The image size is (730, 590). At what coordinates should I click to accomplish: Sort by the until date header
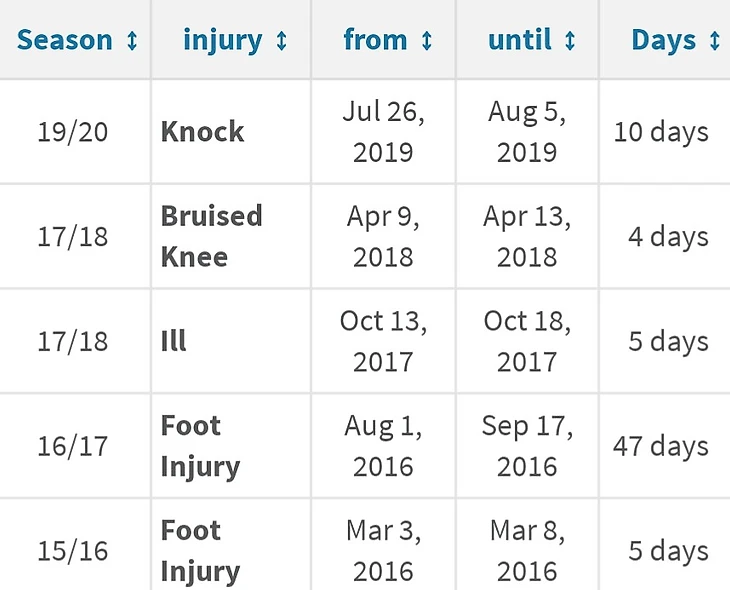point(520,41)
